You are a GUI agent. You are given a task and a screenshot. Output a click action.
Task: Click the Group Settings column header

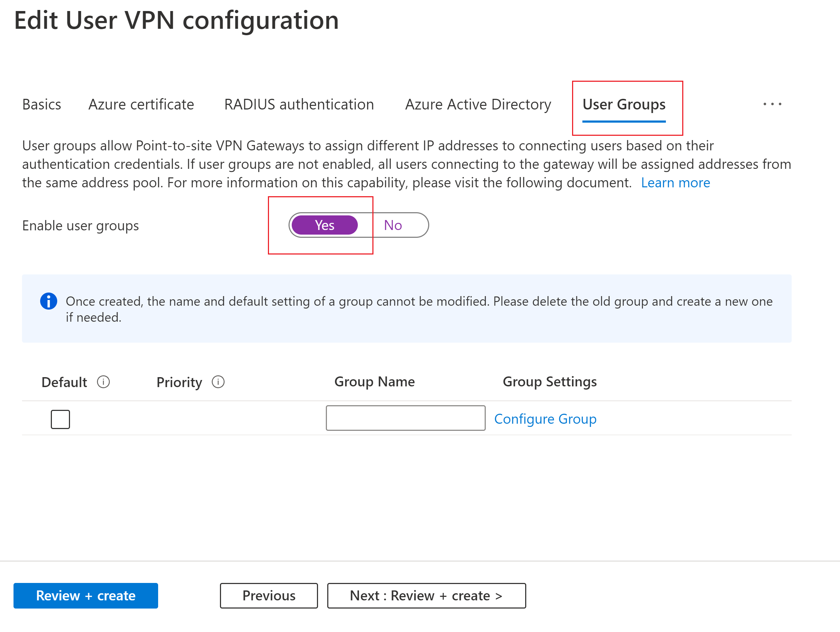pyautogui.click(x=549, y=381)
